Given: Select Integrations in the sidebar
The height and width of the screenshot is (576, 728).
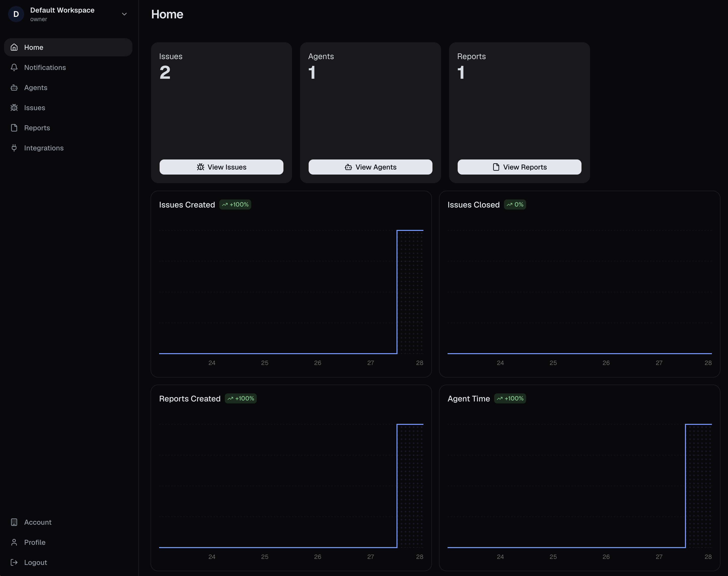Looking at the screenshot, I should point(68,148).
